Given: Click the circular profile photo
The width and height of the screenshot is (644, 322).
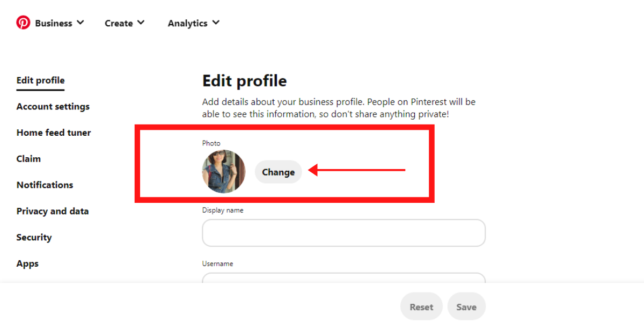Looking at the screenshot, I should (x=224, y=172).
